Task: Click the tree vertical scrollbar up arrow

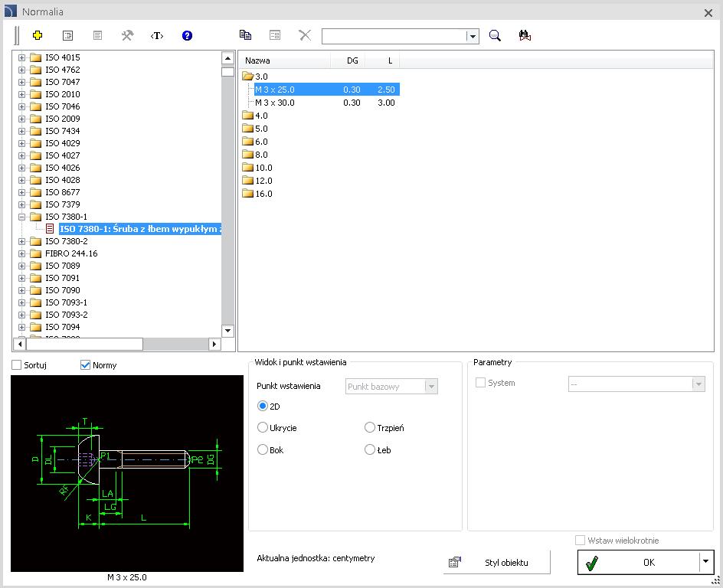Action: tap(227, 58)
